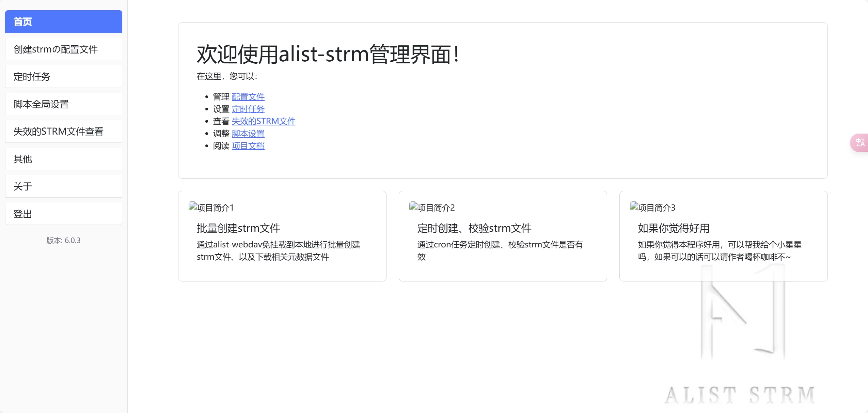Click the 脚本设置 hyperlink
This screenshot has width=868, height=413.
248,134
